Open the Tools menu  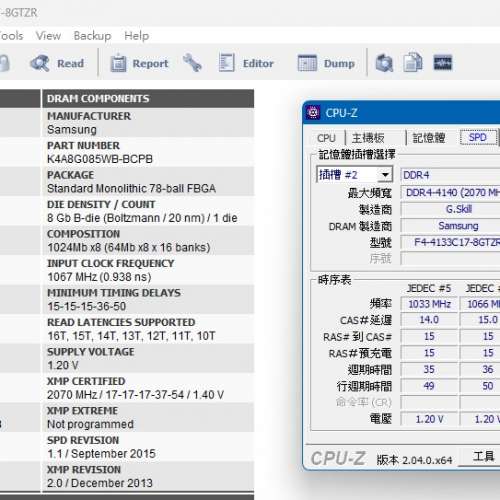tap(12, 36)
